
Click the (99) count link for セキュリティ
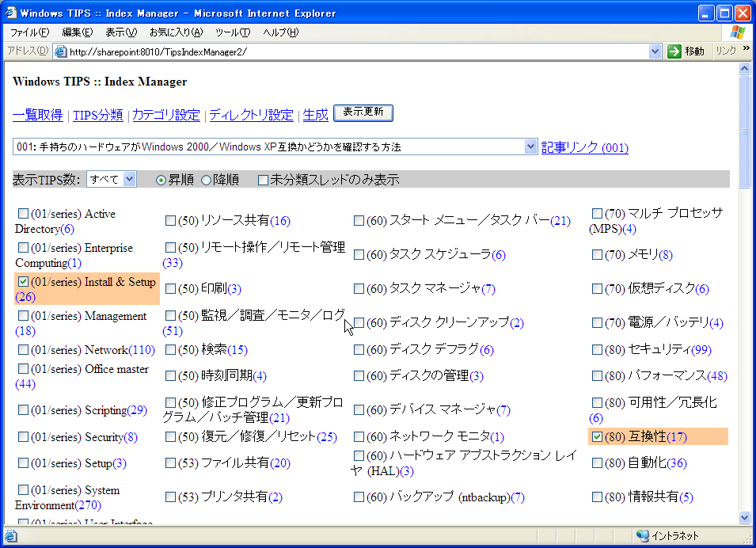click(701, 350)
